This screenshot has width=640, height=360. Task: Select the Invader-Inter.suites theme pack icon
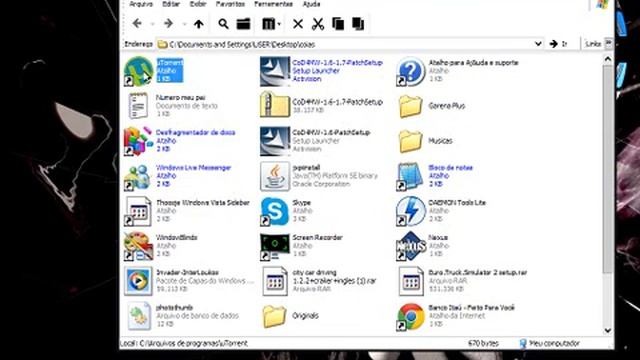138,281
